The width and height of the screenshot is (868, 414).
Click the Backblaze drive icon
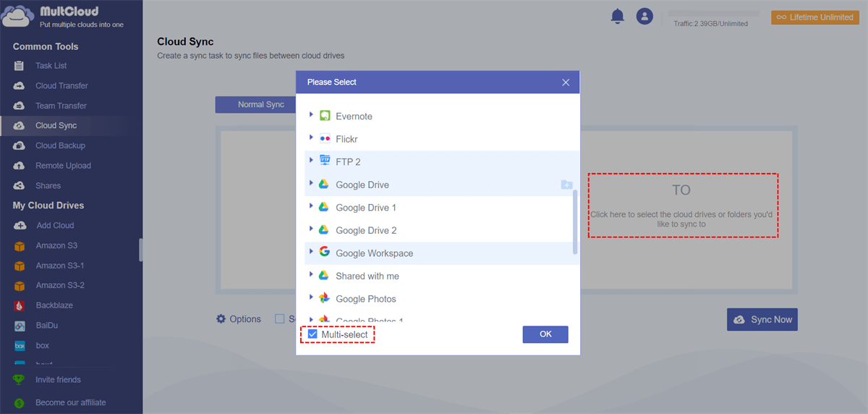click(20, 305)
